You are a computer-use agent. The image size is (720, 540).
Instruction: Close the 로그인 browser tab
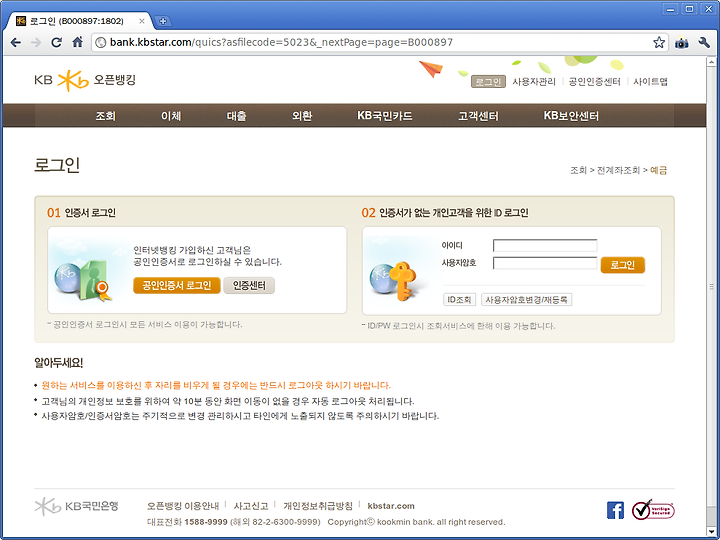pos(142,21)
